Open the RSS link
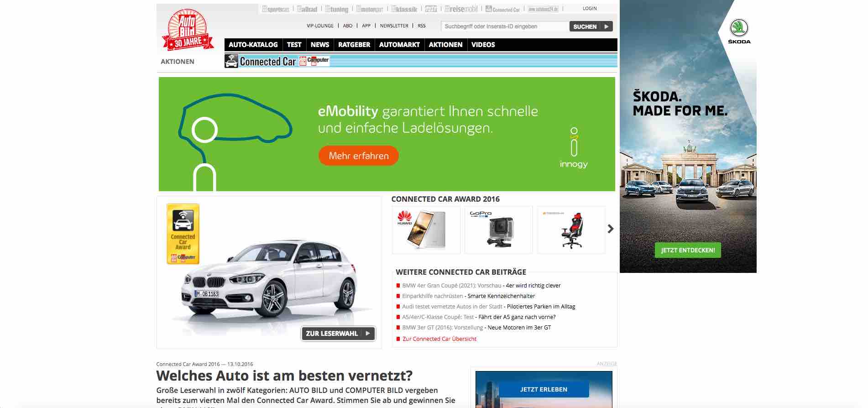Viewport: 868px width, 408px height. 422,26
